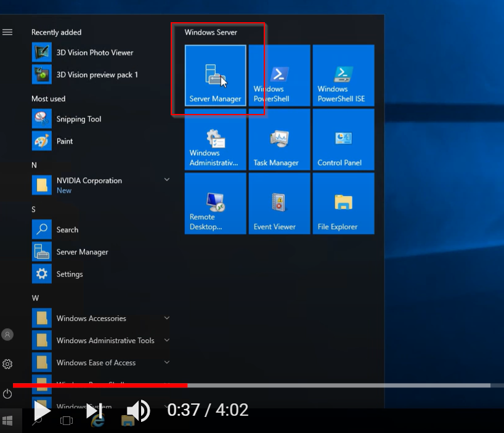
Task: Expand the hamburger menu in Start
Action: (x=7, y=32)
